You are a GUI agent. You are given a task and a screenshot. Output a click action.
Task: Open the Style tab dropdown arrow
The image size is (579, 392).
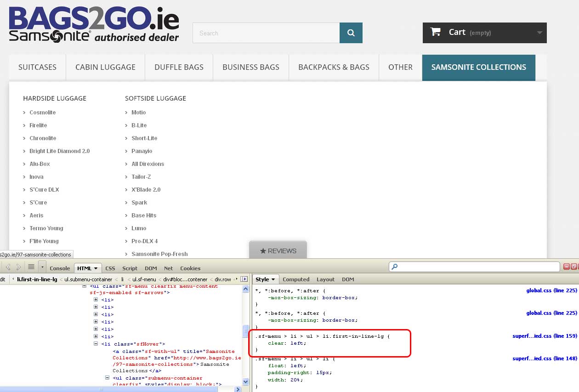pyautogui.click(x=273, y=279)
